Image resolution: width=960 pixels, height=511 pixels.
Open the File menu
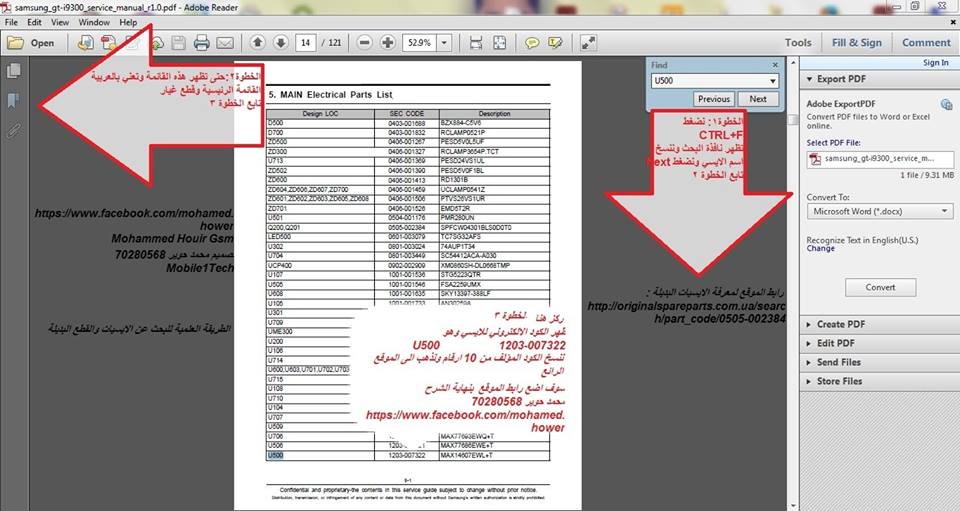pyautogui.click(x=11, y=22)
